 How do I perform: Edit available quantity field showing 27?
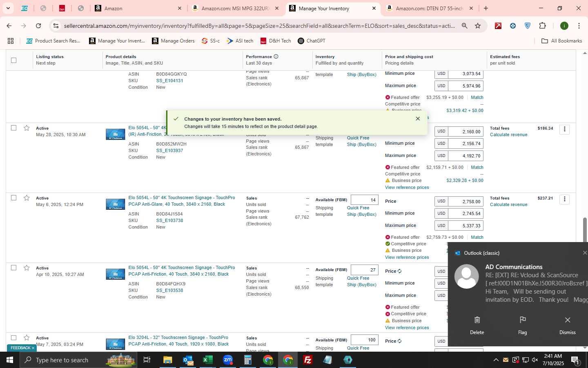pyautogui.click(x=364, y=270)
